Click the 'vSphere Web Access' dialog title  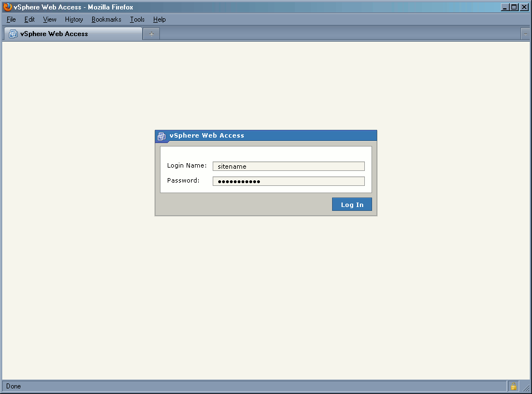(x=207, y=135)
